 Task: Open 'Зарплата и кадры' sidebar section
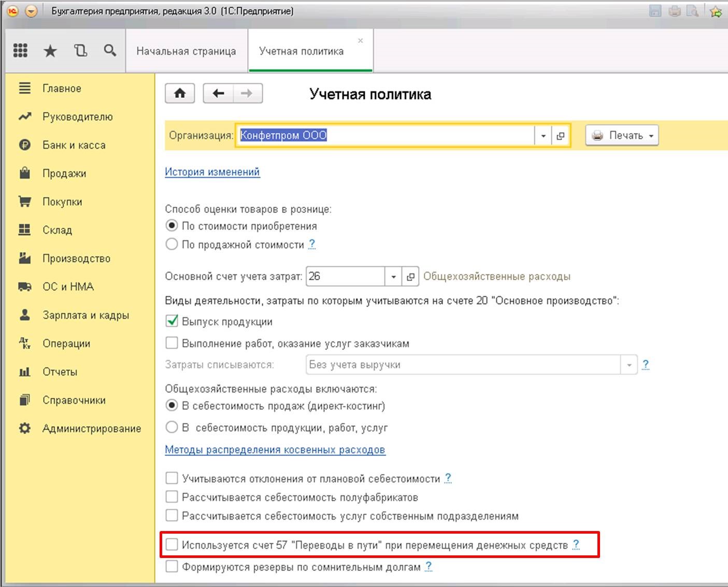coord(85,315)
